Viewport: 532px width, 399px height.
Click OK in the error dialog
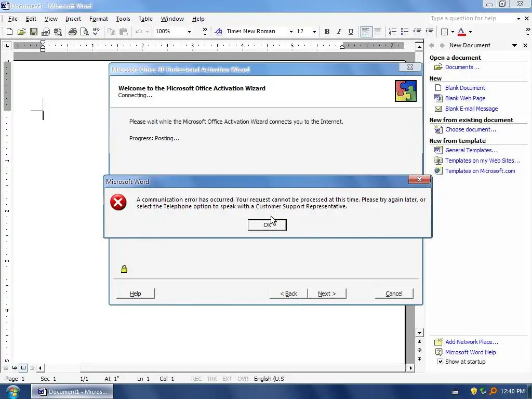(x=267, y=225)
